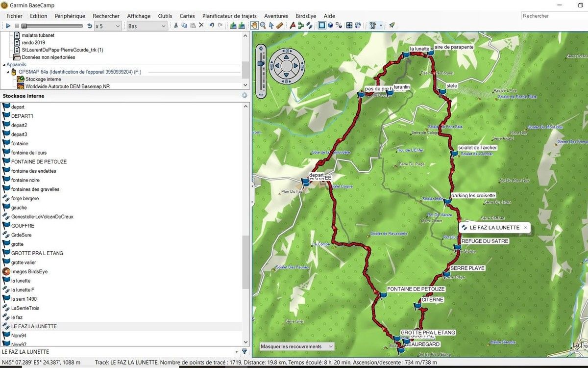Open the BirdsEye menu

point(306,16)
